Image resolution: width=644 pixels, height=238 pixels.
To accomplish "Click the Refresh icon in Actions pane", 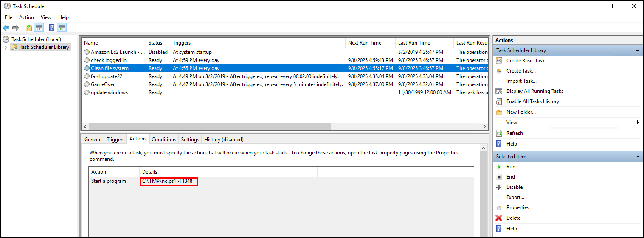I will coord(499,133).
